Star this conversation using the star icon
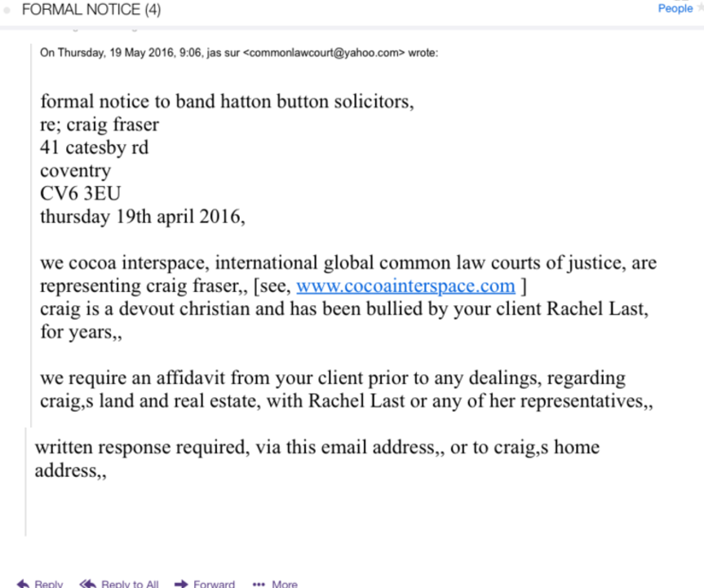 click(701, 7)
